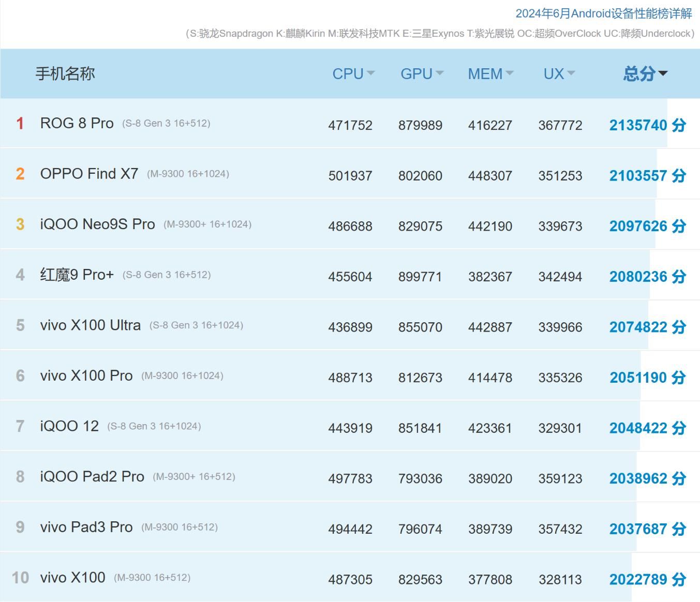Click total score 2051190 分
The width and height of the screenshot is (700, 602).
tap(648, 378)
